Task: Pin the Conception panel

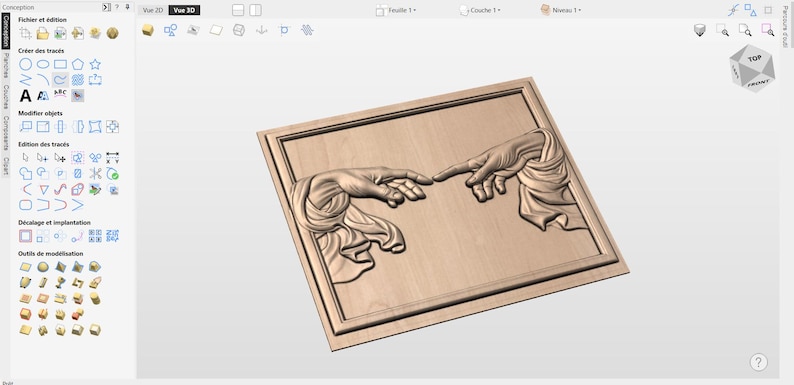Action: pyautogui.click(x=128, y=7)
